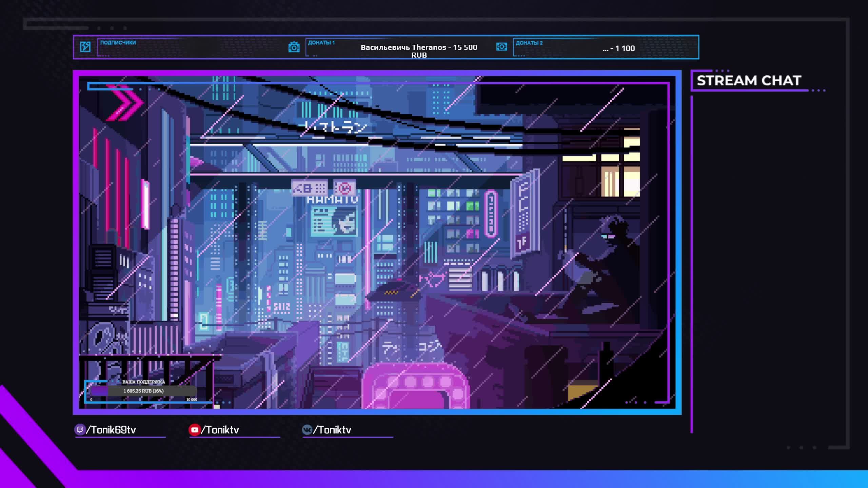Click the Stream Chat header
Screen dimensions: 868x488
[x=749, y=81]
